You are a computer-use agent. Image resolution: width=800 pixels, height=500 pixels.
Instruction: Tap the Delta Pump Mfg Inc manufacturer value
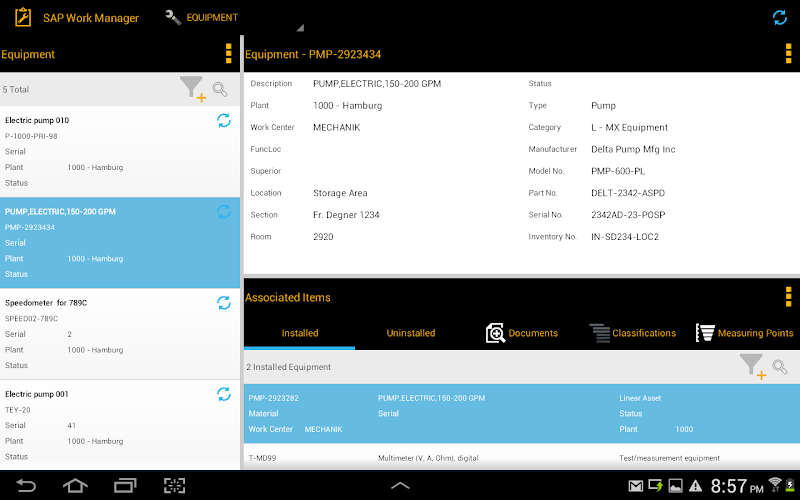[x=633, y=149]
